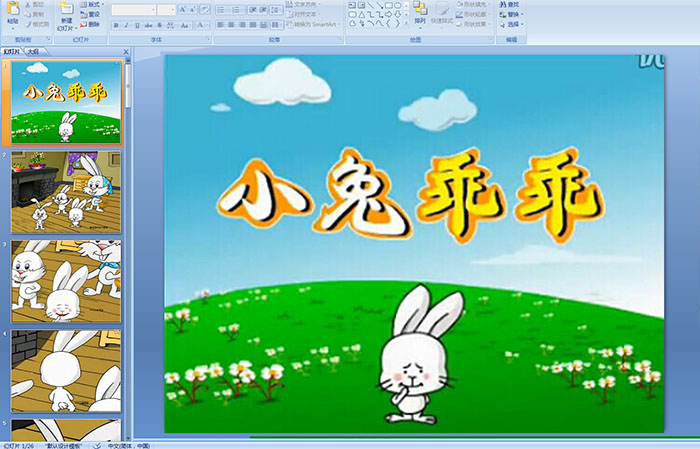Click the Paste (粘贴) clipboard icon

click(x=13, y=8)
